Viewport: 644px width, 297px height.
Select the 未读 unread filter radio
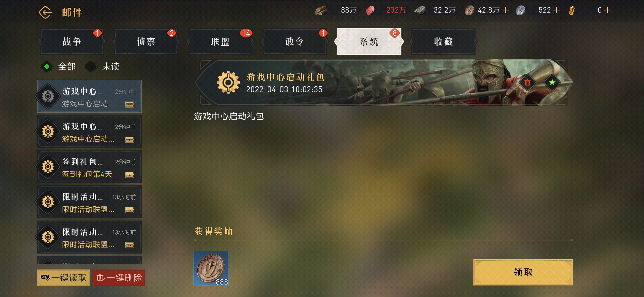click(x=91, y=67)
